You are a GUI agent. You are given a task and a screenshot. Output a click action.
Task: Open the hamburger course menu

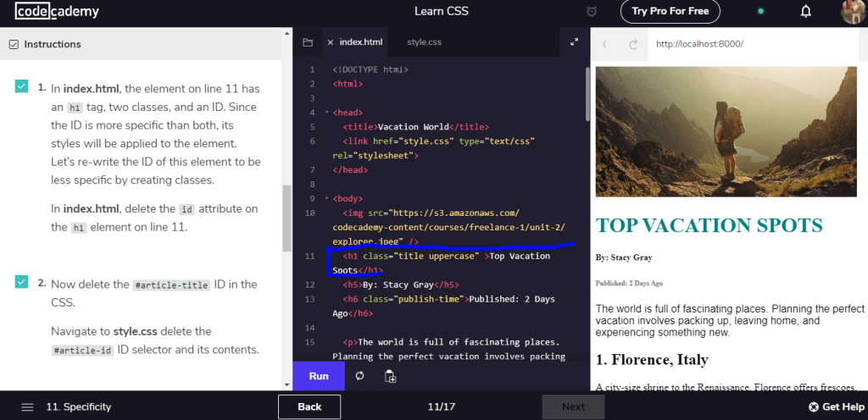click(x=27, y=406)
